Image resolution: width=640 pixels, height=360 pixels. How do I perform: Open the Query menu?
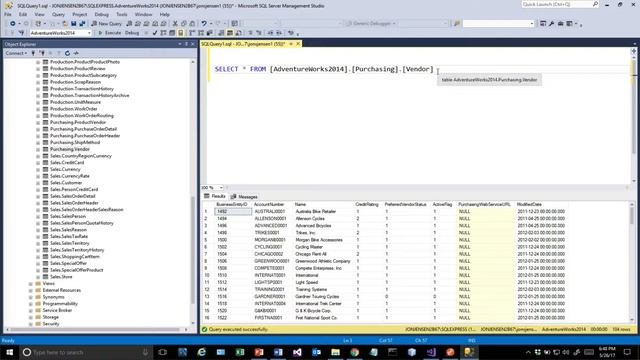(58, 14)
